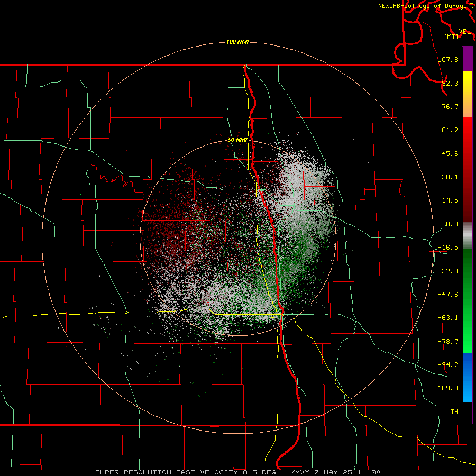The image size is (476, 476).
Task: Click the -0.9 value on velocity scale
Action: pos(450,224)
